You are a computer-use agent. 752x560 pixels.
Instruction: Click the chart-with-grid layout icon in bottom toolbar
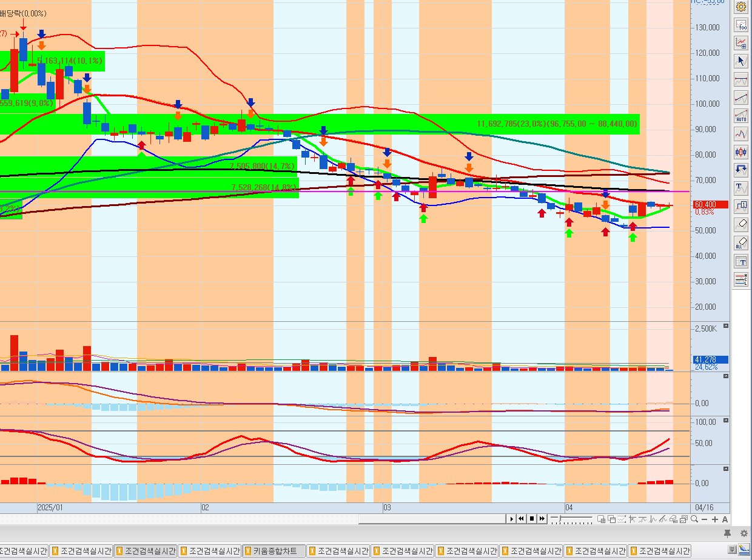click(x=601, y=519)
